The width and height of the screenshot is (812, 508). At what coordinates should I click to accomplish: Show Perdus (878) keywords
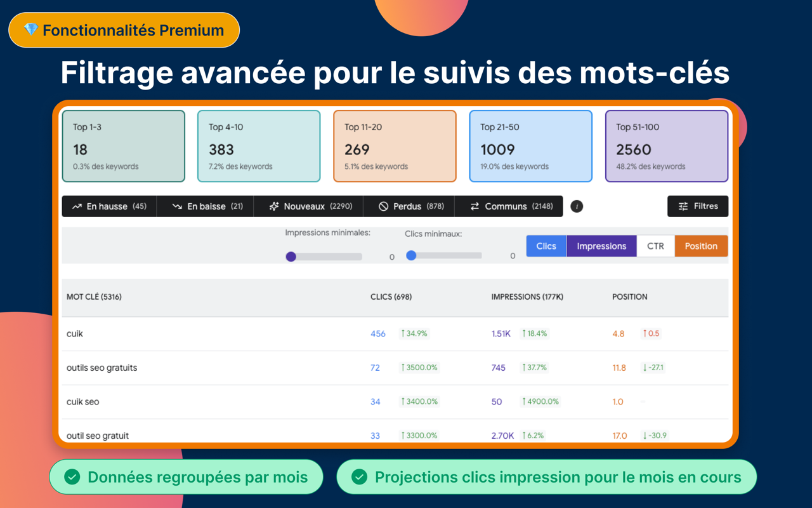coord(409,206)
